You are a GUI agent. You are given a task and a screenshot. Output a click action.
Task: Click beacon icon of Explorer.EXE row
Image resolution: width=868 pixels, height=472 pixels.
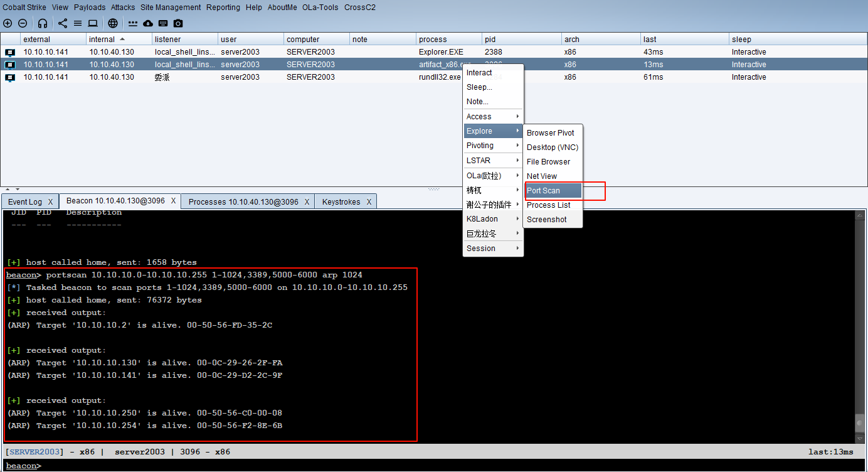tap(10, 52)
